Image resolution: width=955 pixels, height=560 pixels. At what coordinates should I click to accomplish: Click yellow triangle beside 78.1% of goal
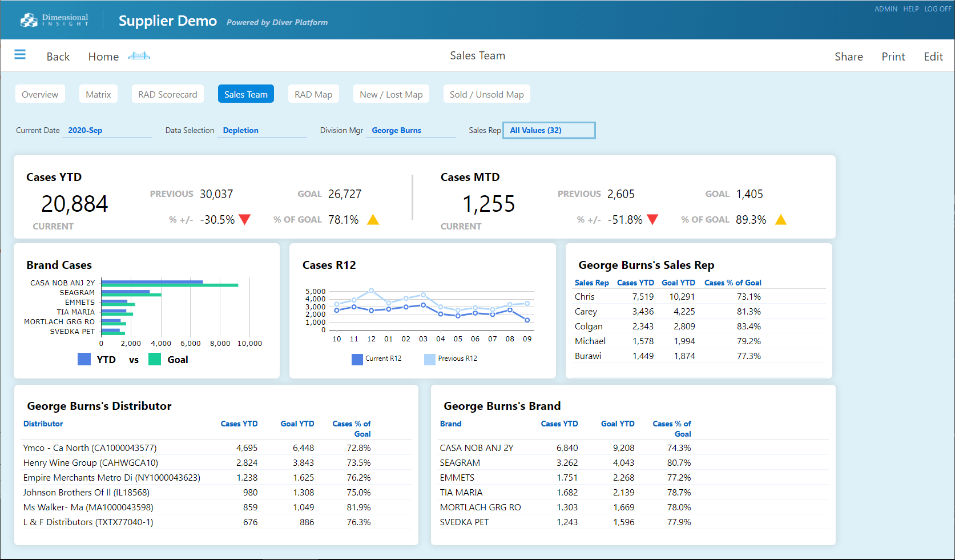pos(373,220)
